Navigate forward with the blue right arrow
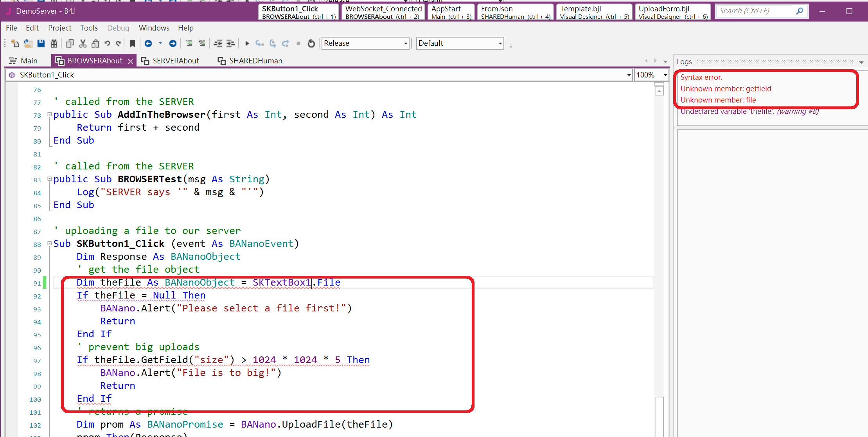Viewport: 868px width, 437px height. pos(173,43)
